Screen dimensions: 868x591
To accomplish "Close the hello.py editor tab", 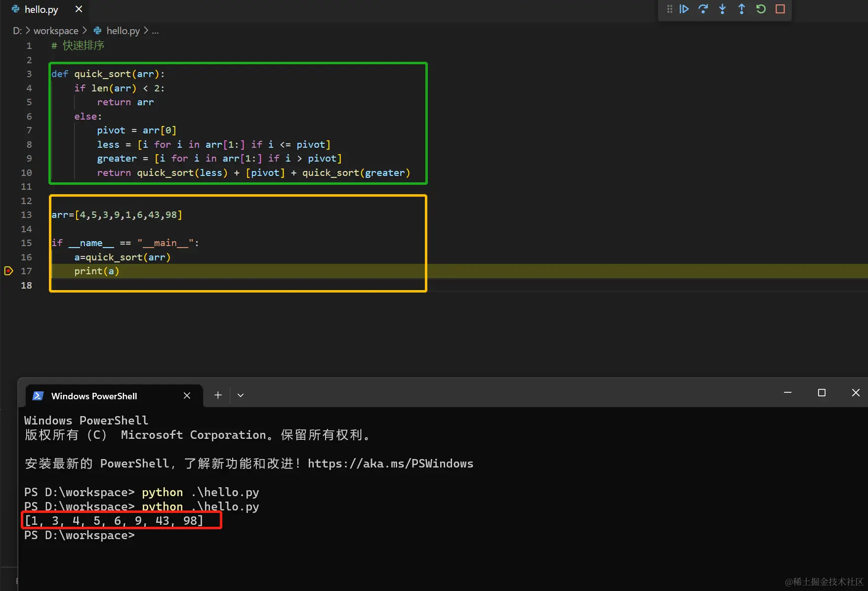I will 79,9.
